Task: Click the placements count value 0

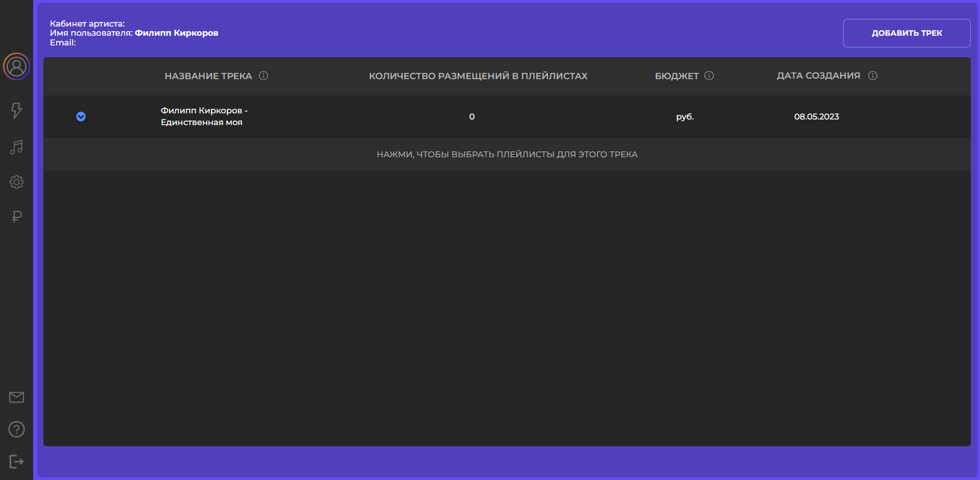Action: pos(472,116)
